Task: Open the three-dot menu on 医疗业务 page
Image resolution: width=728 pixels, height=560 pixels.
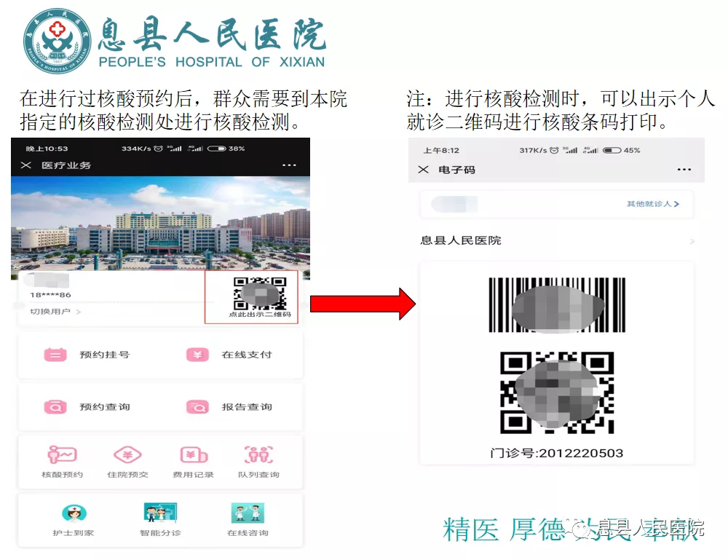Action: (x=289, y=165)
